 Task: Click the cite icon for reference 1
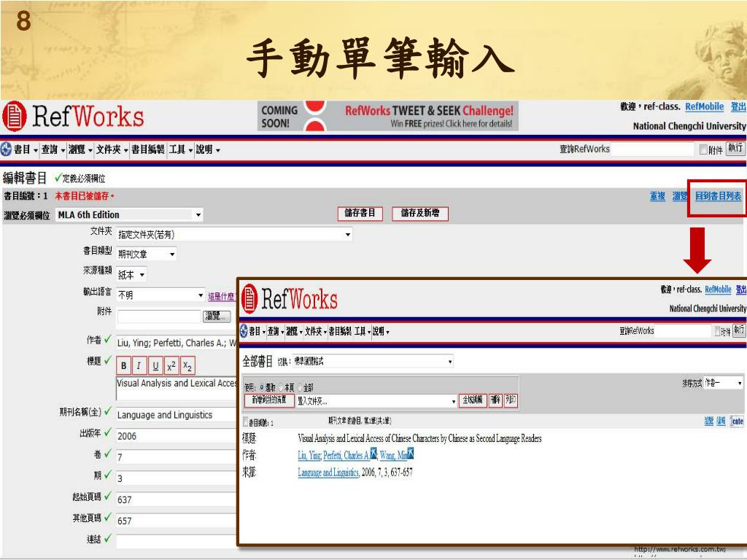coord(737,421)
